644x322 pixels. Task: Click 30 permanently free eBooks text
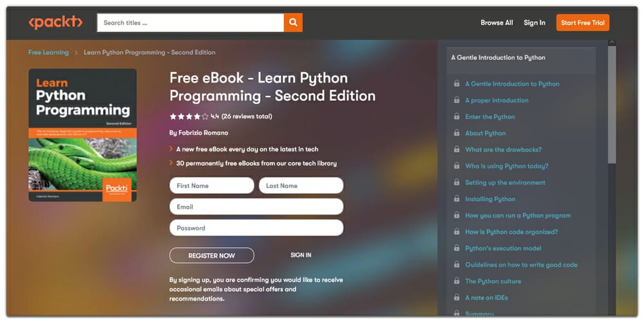click(256, 163)
